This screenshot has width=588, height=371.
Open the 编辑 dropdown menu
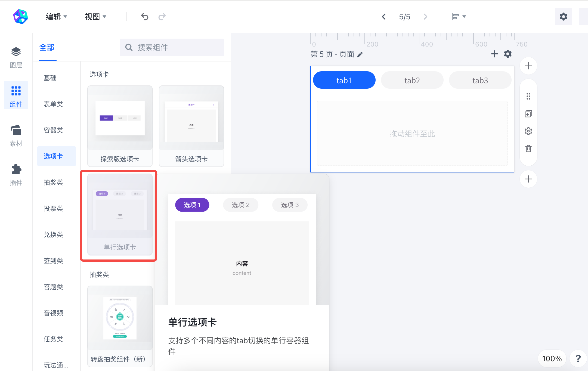[x=56, y=17]
